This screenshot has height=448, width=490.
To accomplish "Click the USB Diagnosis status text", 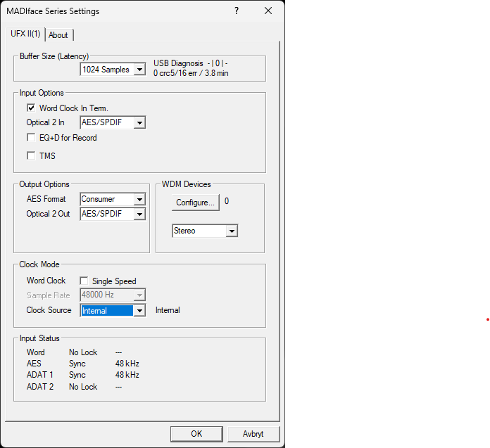I will click(191, 63).
